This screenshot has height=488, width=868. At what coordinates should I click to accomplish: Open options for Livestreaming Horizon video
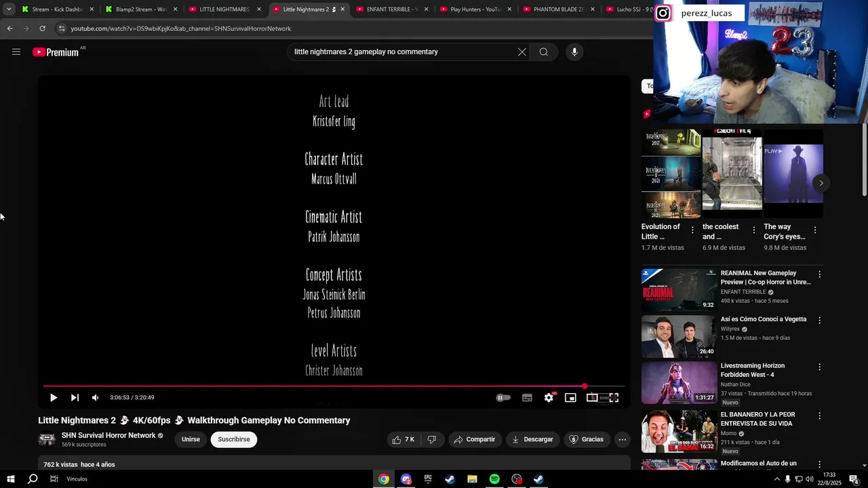click(819, 367)
